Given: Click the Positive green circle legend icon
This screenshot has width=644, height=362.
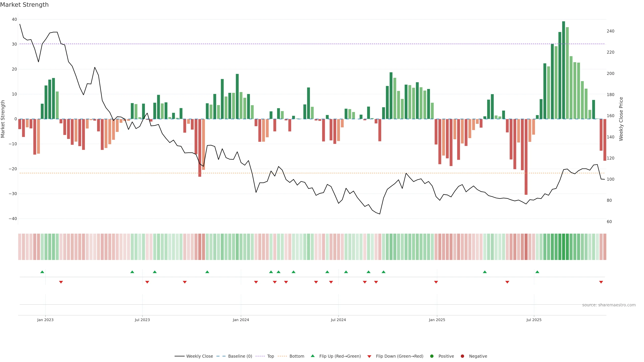Looking at the screenshot, I should (x=432, y=356).
